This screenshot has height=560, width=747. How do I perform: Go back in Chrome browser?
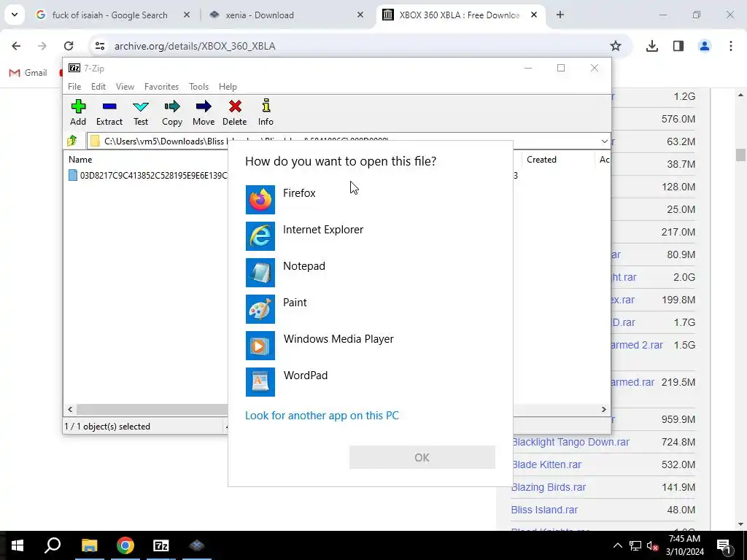coord(16,46)
